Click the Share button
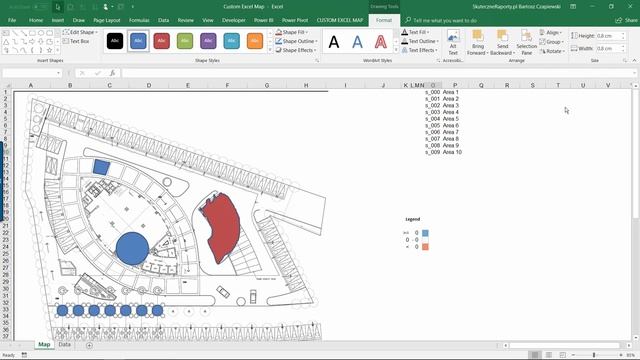 (x=627, y=20)
